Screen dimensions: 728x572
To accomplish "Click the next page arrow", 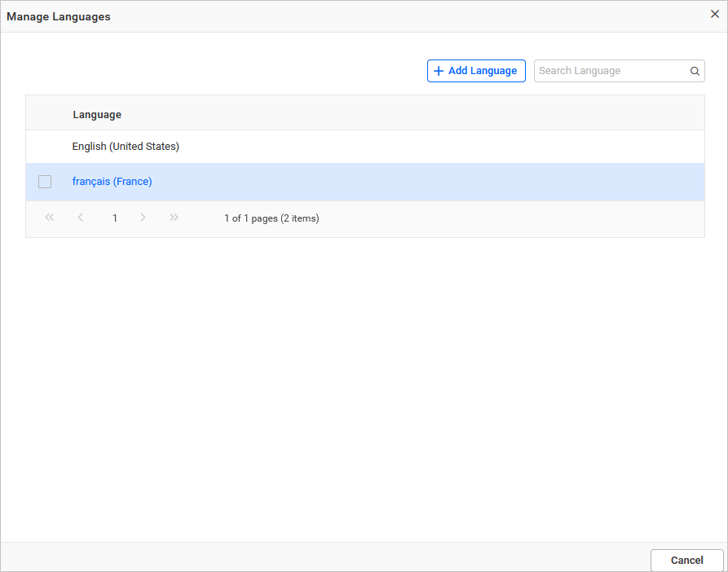I will tap(143, 218).
